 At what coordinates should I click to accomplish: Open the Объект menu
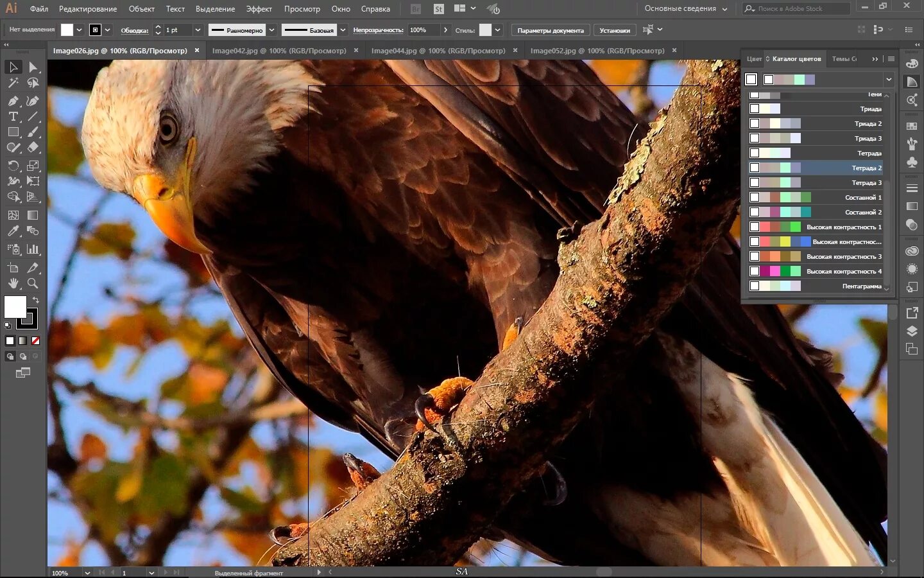[142, 8]
